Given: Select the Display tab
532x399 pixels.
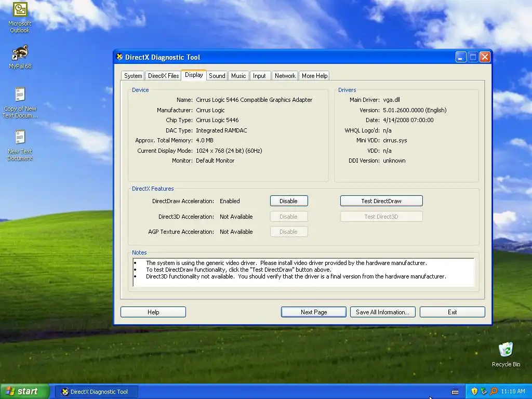Looking at the screenshot, I should 194,75.
